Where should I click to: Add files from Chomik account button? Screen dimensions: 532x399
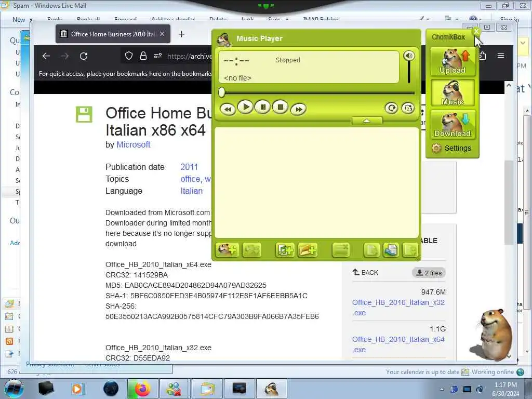pos(227,250)
